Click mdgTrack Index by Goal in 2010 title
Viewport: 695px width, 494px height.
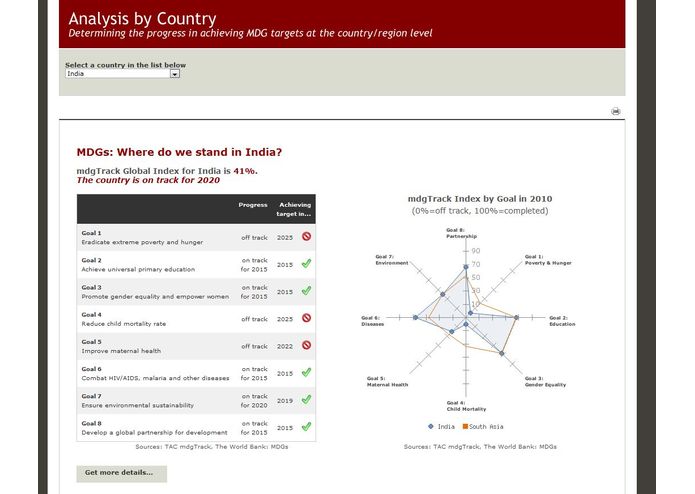(480, 199)
